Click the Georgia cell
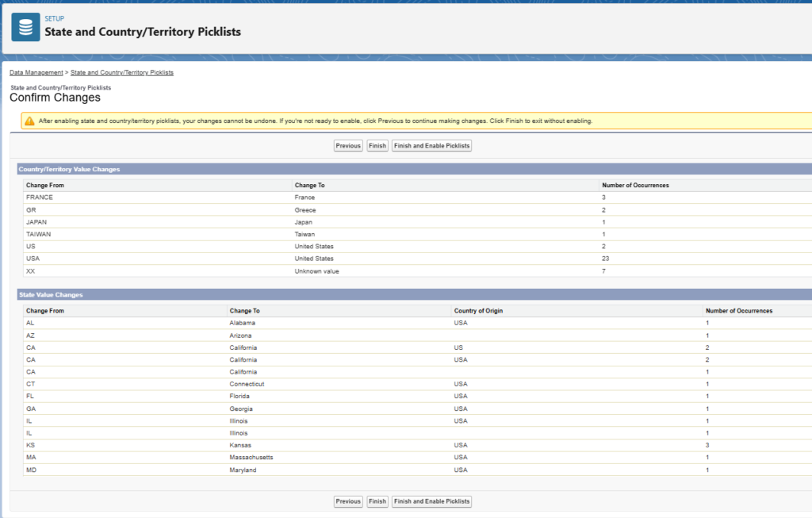Viewport: 812px width, 518px height. click(241, 409)
